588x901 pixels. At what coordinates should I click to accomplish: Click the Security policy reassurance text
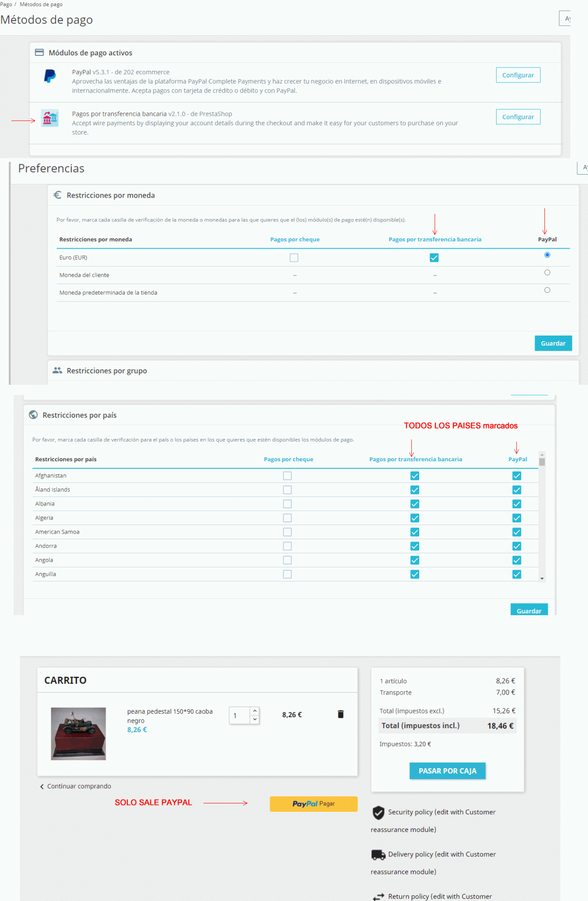point(433,821)
